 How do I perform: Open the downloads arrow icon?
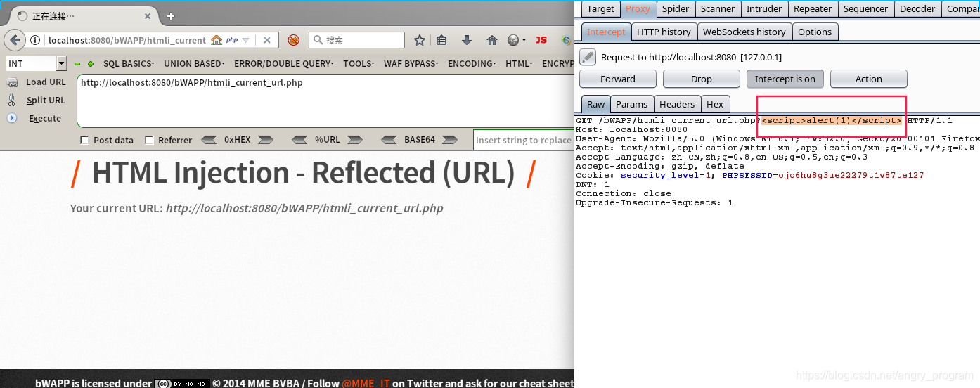pos(467,40)
